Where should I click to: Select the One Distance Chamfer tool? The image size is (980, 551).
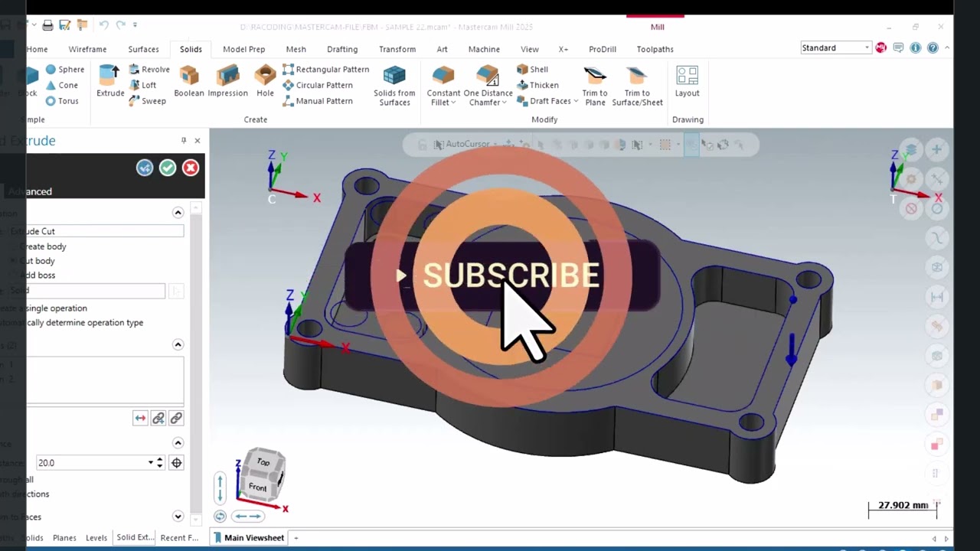(x=488, y=86)
